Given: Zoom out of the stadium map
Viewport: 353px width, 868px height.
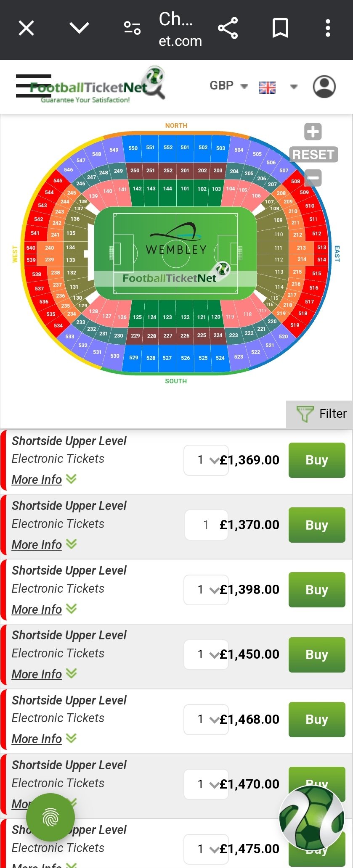Looking at the screenshot, I should [x=313, y=178].
